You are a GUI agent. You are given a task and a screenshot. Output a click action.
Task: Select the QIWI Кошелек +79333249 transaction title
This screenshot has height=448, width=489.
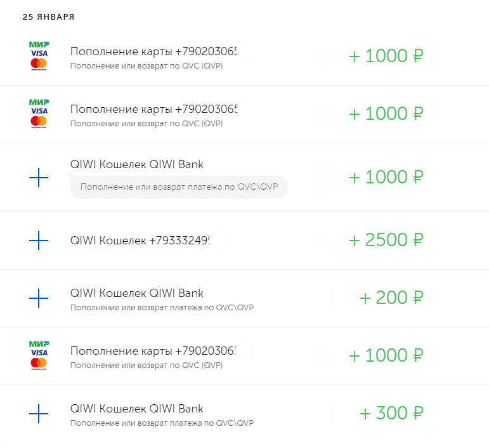pyautogui.click(x=140, y=240)
